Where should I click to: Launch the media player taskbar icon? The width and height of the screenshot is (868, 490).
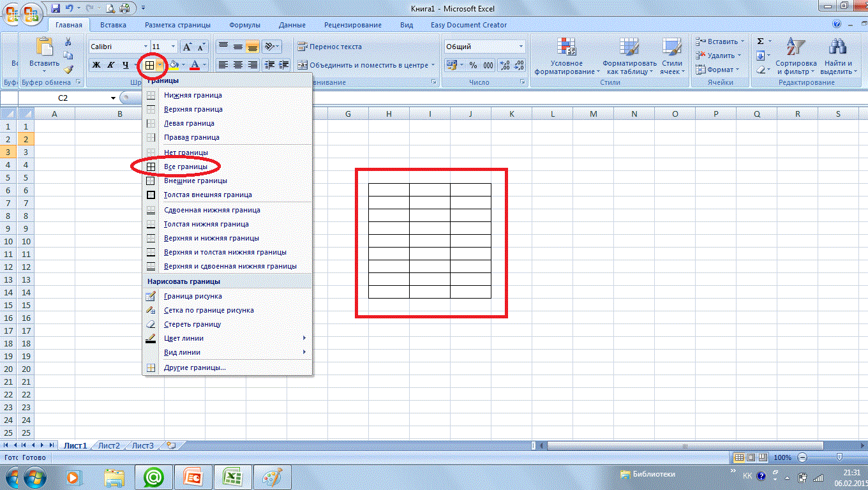73,477
